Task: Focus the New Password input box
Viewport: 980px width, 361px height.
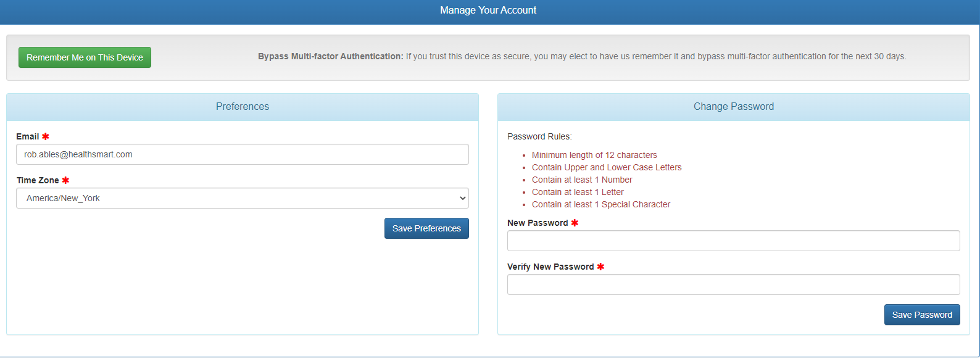Action: click(733, 241)
